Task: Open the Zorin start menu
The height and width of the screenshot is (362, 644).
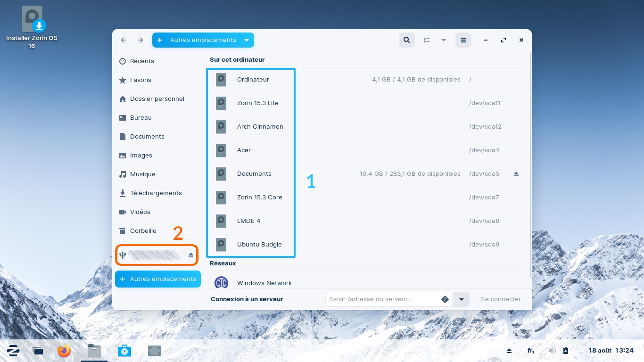Action: point(13,351)
